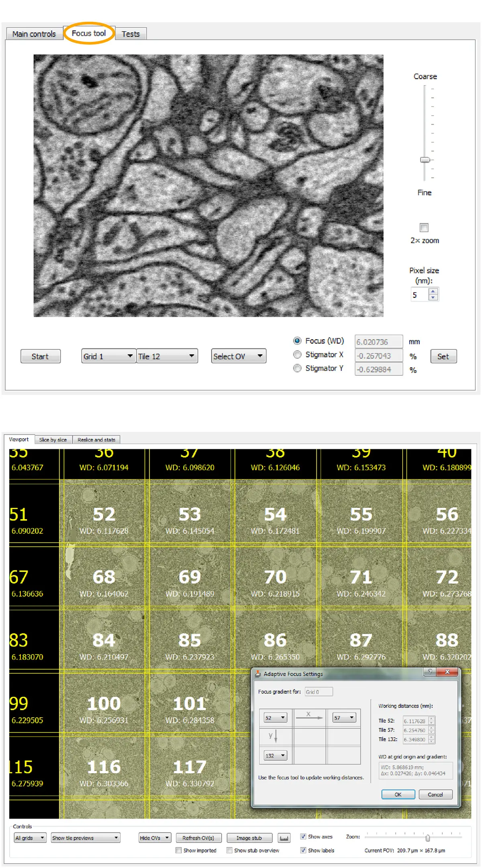Click the help question mark button
482x868 pixels.
tap(430, 672)
